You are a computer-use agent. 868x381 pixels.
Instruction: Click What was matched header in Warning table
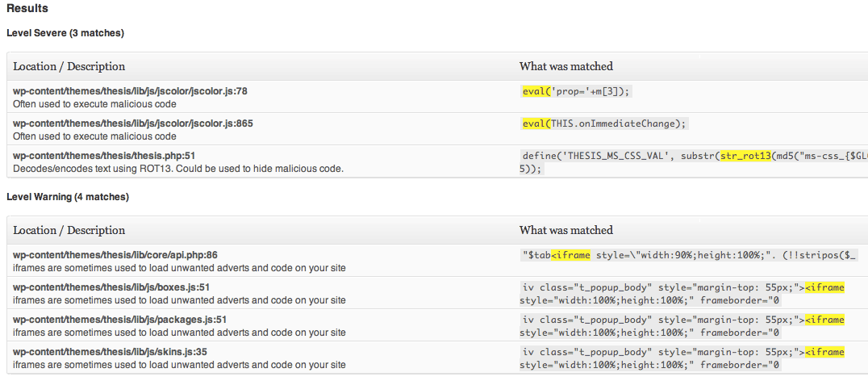(x=565, y=230)
